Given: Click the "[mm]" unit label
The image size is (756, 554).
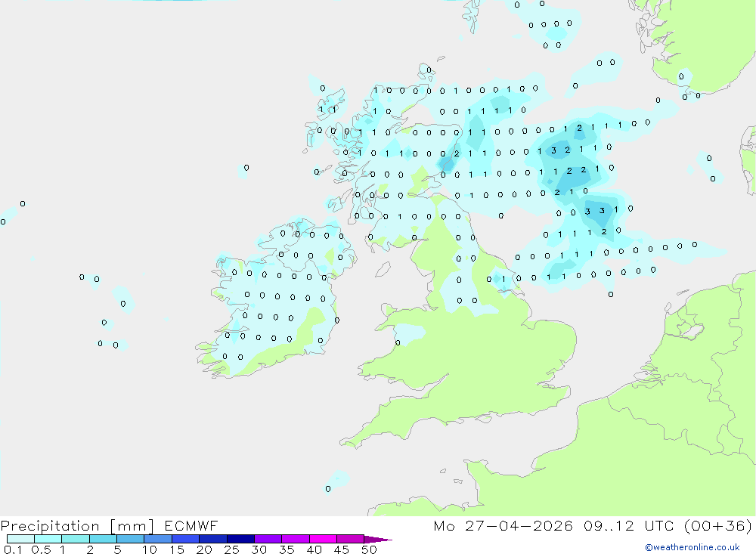Looking at the screenshot, I should click(132, 526).
